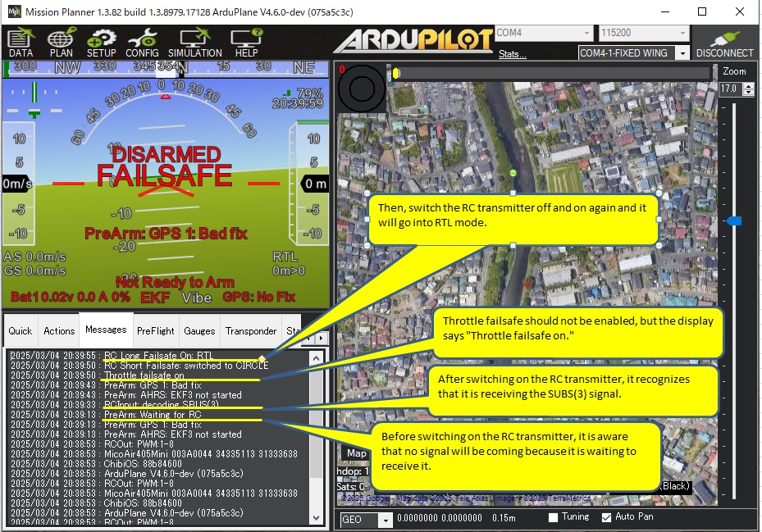762x532 pixels.
Task: Click the map zoom slider handle
Action: 734,221
